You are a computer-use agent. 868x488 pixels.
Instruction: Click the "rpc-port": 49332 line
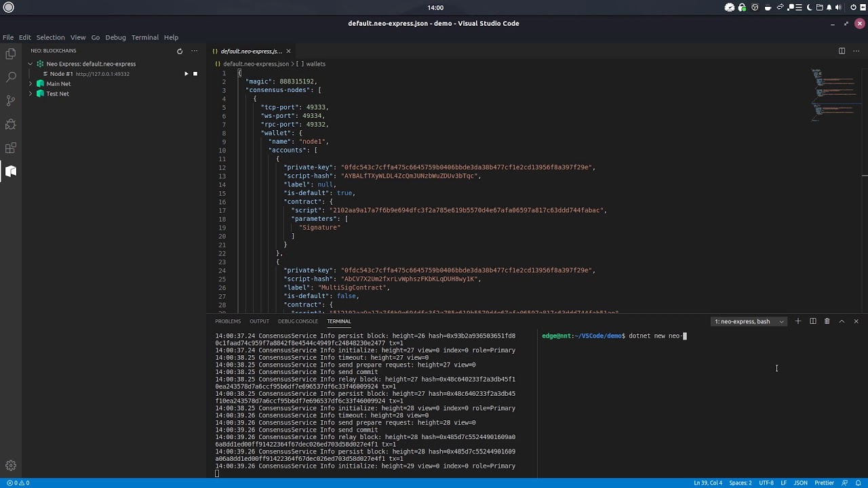click(294, 124)
